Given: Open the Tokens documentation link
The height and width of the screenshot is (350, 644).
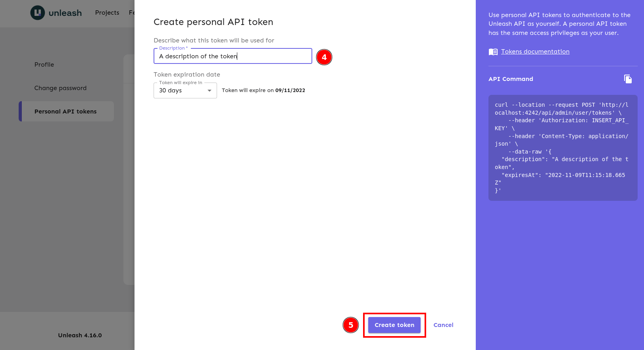Looking at the screenshot, I should tap(535, 52).
